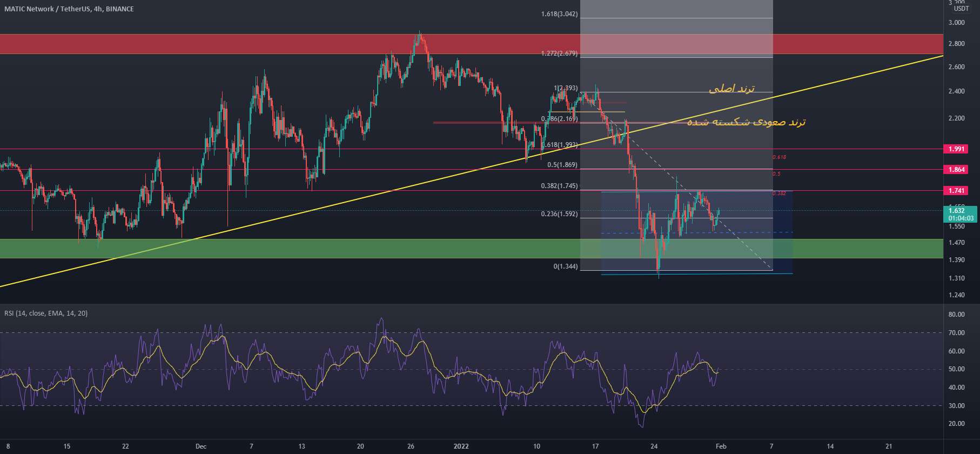Image resolution: width=980 pixels, height=454 pixels.
Task: Click the 3.000 price axis value
Action: (x=956, y=23)
